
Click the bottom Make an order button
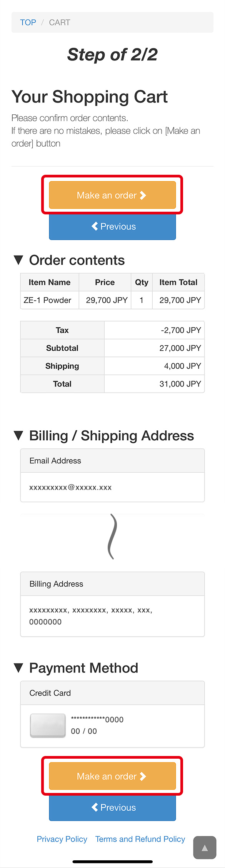point(112,776)
